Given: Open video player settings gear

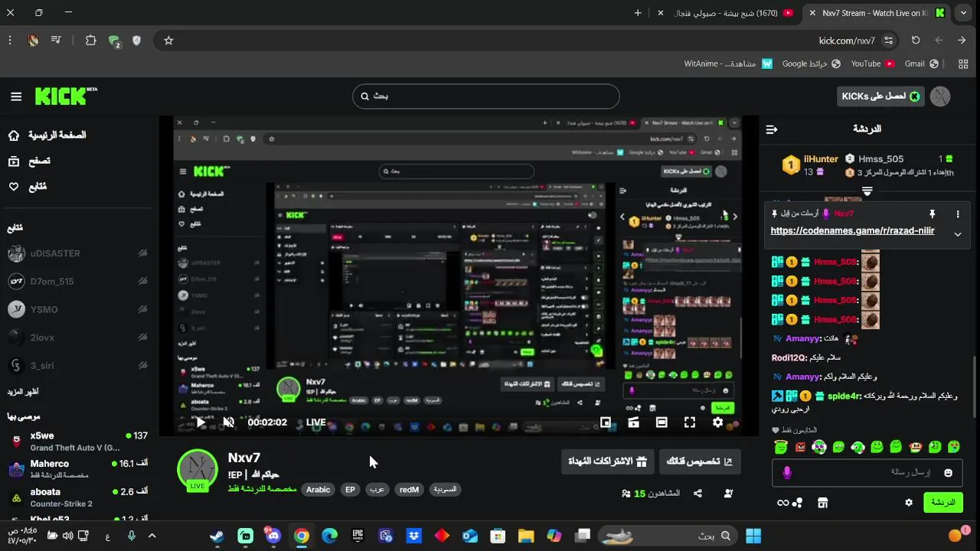Looking at the screenshot, I should (x=717, y=422).
